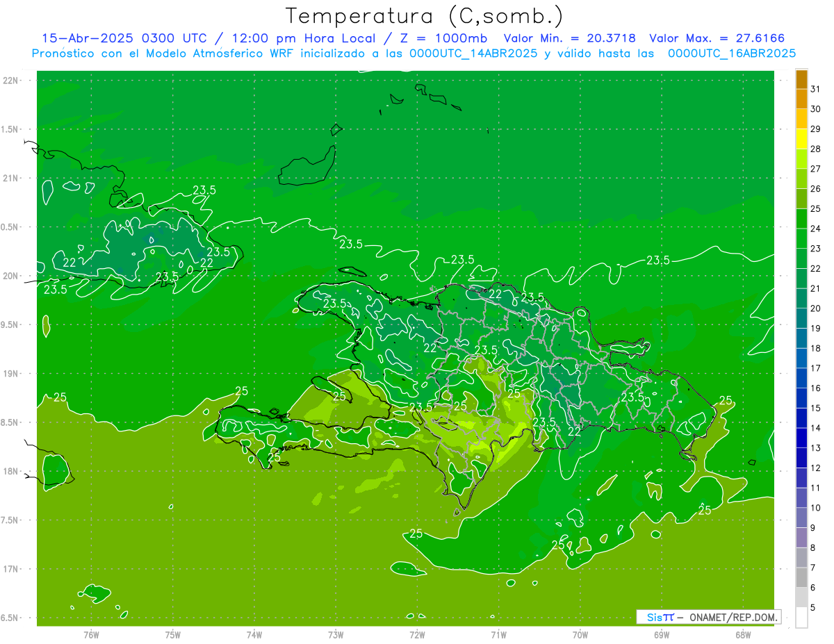Click the legend label '10'
Image resolution: width=834 pixels, height=644 pixels.
tap(816, 508)
